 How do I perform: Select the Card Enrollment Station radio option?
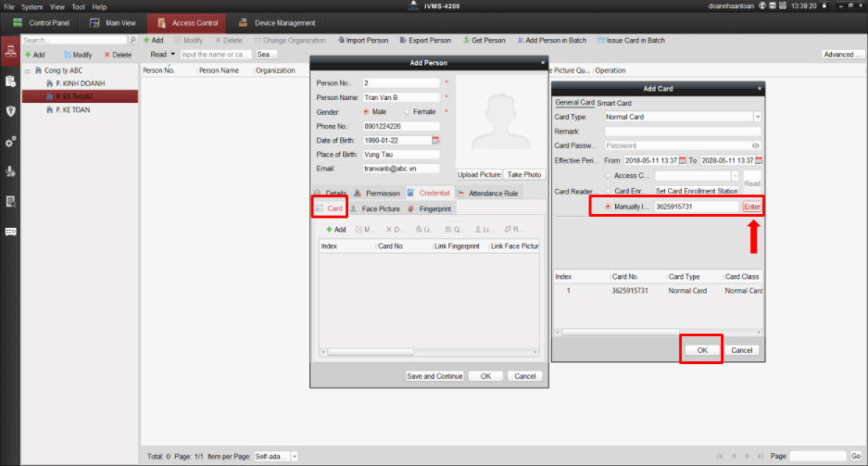(x=608, y=191)
